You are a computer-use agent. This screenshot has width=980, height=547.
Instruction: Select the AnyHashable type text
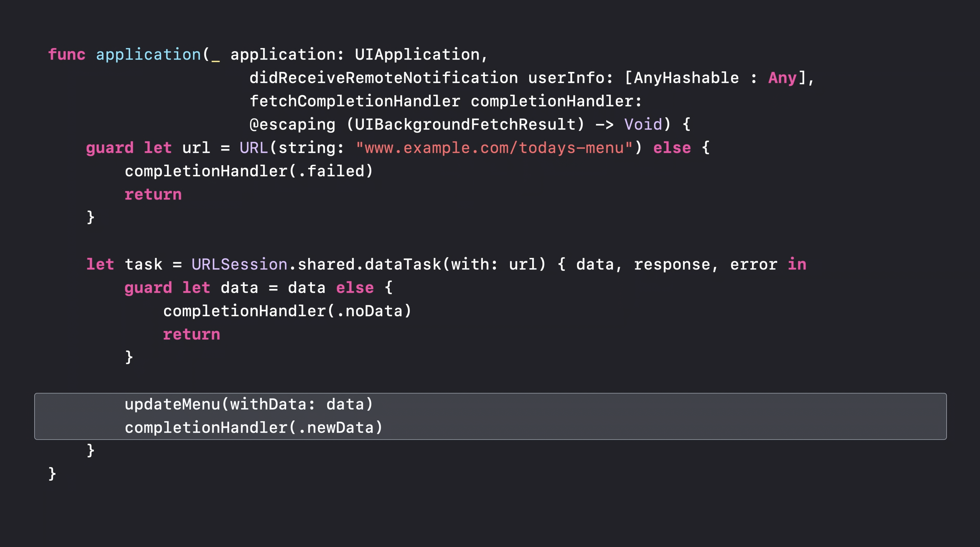click(x=686, y=78)
